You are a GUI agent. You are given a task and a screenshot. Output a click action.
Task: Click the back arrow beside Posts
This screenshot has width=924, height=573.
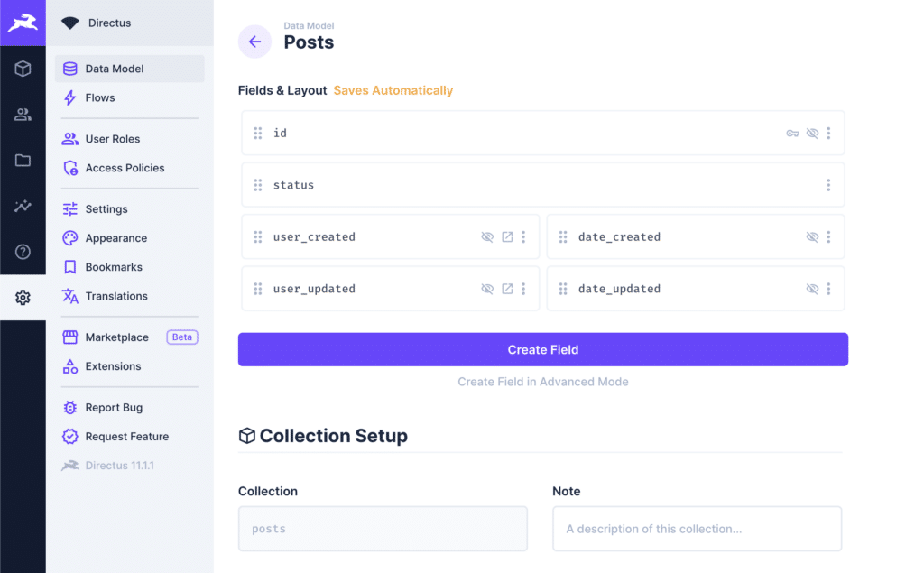click(x=254, y=42)
